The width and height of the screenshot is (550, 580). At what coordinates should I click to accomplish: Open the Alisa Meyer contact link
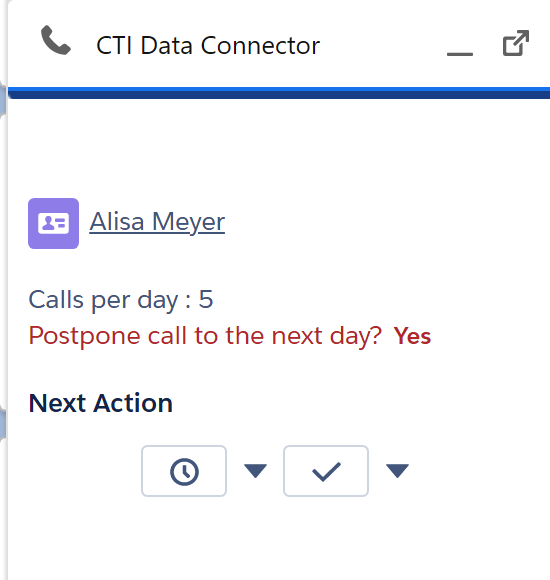(157, 222)
